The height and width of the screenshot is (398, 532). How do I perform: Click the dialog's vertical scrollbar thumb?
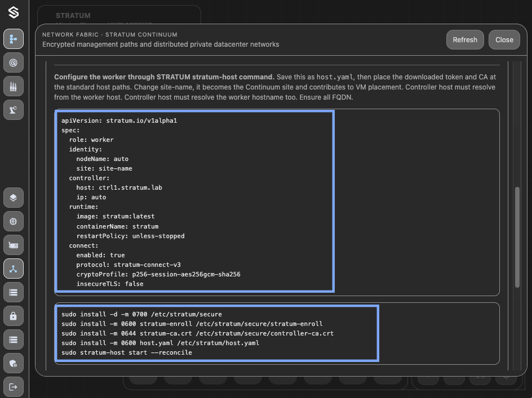tap(517, 238)
